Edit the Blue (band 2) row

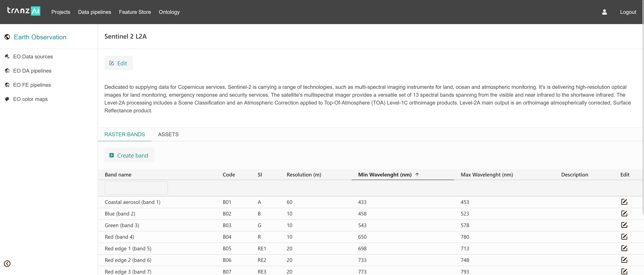[624, 213]
